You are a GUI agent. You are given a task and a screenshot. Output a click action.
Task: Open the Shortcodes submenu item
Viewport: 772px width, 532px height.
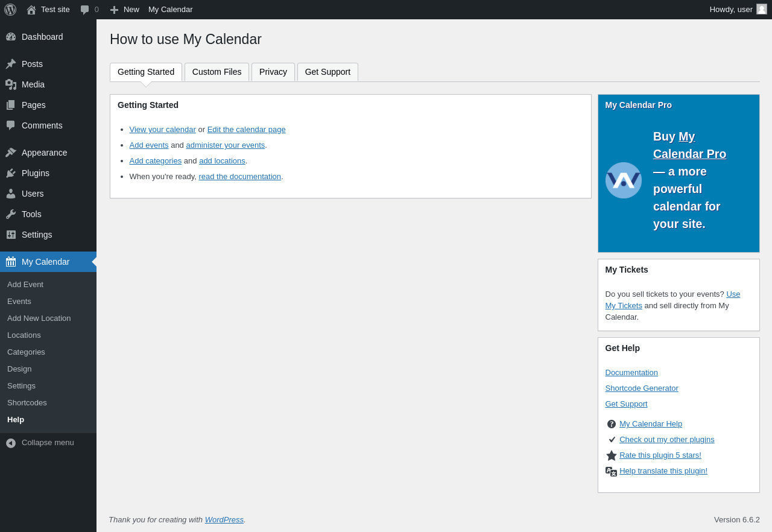click(27, 403)
